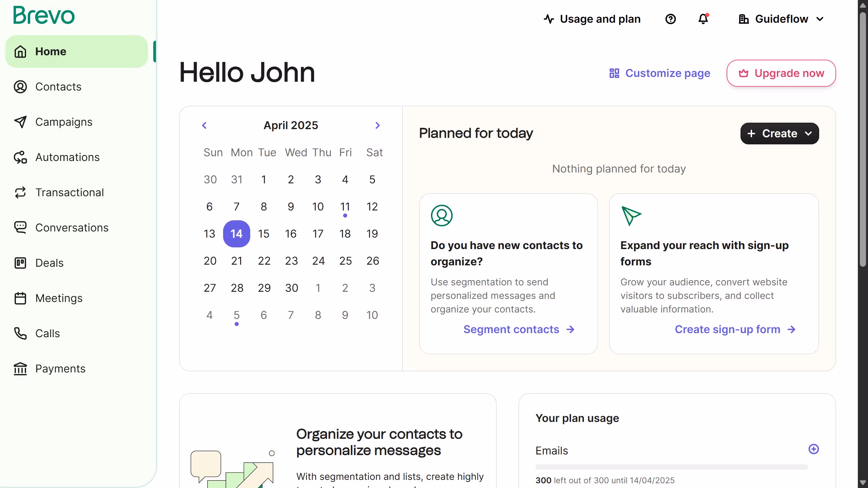
Task: Go to previous month in calendar
Action: (x=204, y=125)
